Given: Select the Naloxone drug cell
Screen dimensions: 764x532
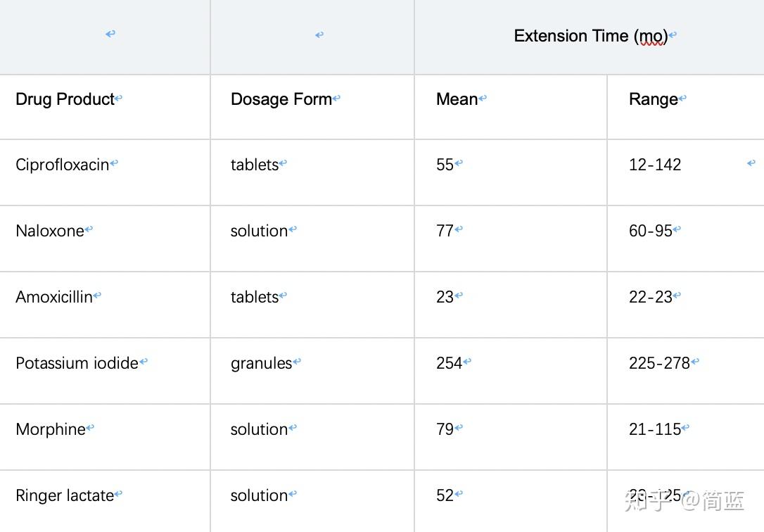Looking at the screenshot, I should tap(49, 231).
